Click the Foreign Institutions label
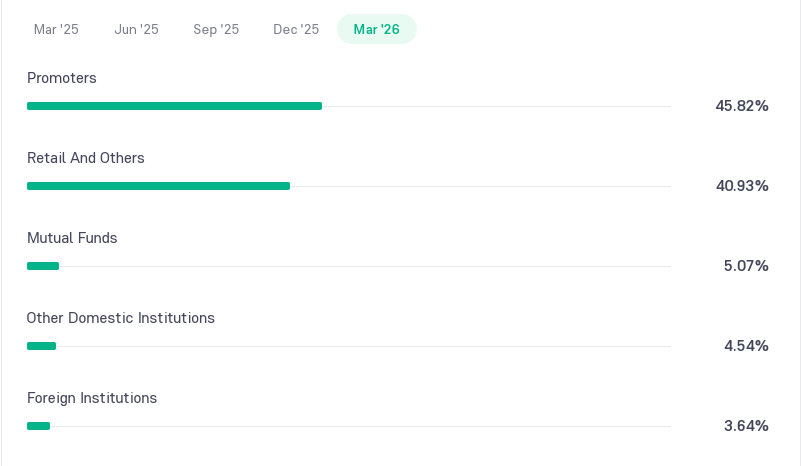 (92, 398)
